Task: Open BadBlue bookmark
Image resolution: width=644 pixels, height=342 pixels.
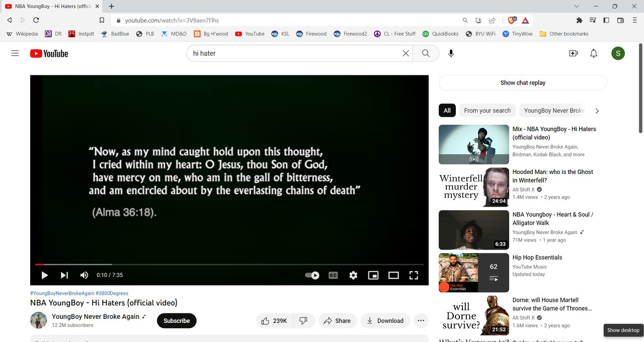Action: click(115, 34)
